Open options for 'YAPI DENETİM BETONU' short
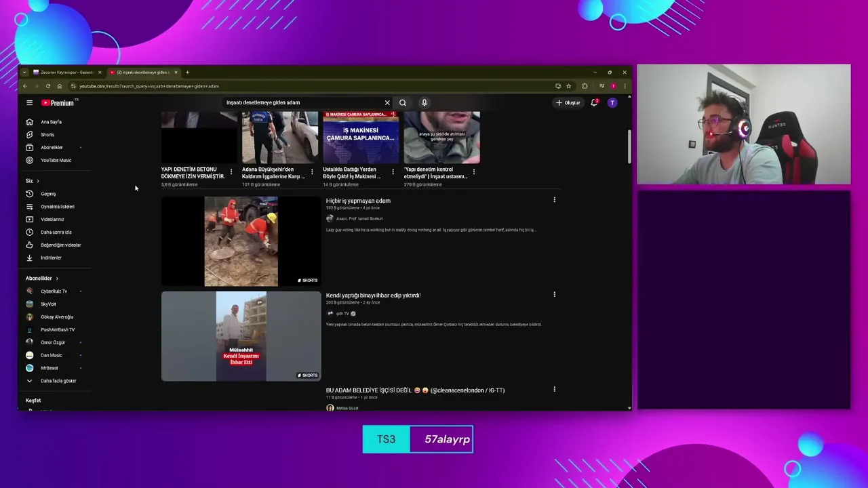868x488 pixels. (231, 172)
